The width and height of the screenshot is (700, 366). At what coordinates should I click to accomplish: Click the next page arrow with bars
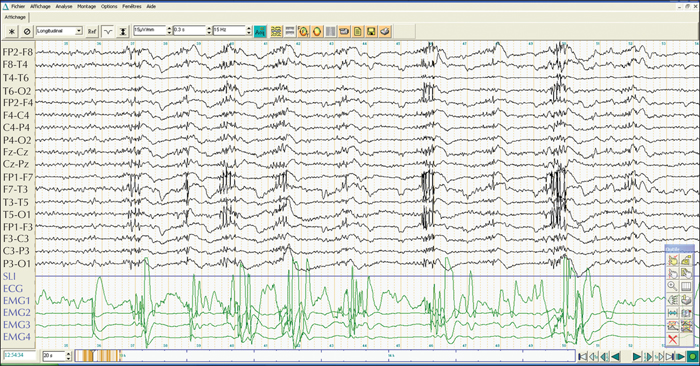coord(648,356)
